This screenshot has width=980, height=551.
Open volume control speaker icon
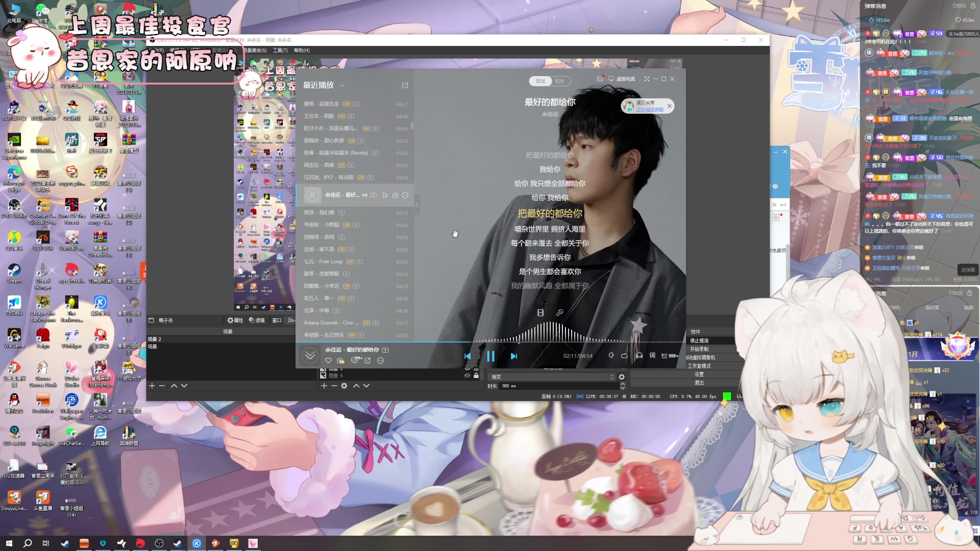click(611, 356)
